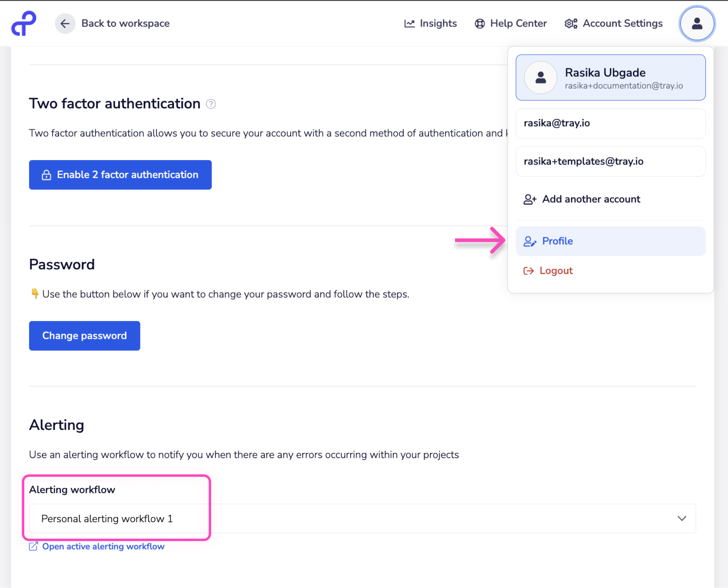
Task: Click the help icon beside Two factor authentication
Action: pos(211,104)
